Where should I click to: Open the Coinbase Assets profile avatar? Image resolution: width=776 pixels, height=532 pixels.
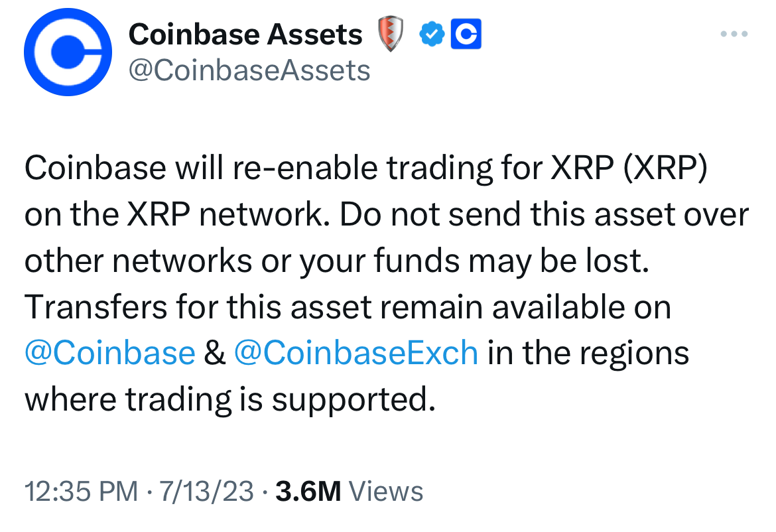click(68, 52)
